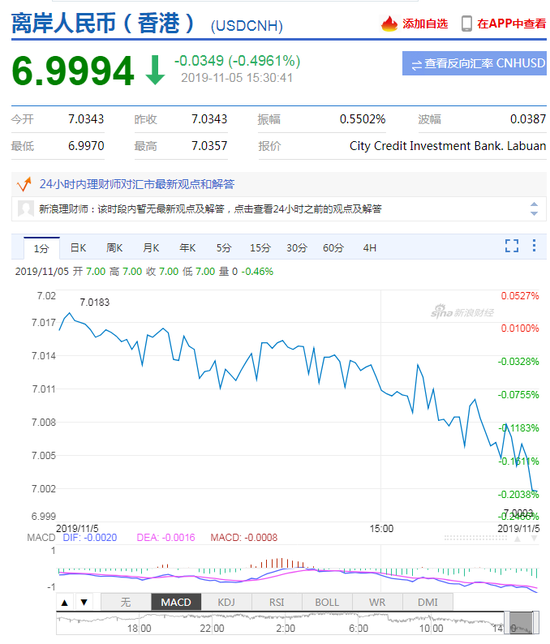Click City Credit Investment Bank. Labuan text
550x644 pixels.
448,146
